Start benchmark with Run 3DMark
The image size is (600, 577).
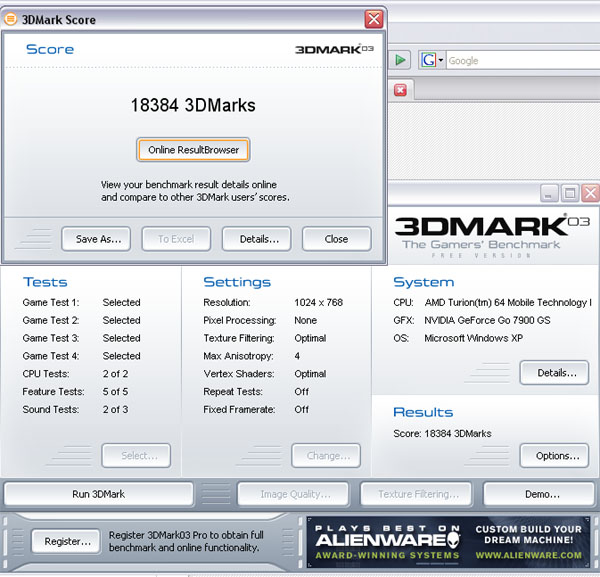click(99, 494)
